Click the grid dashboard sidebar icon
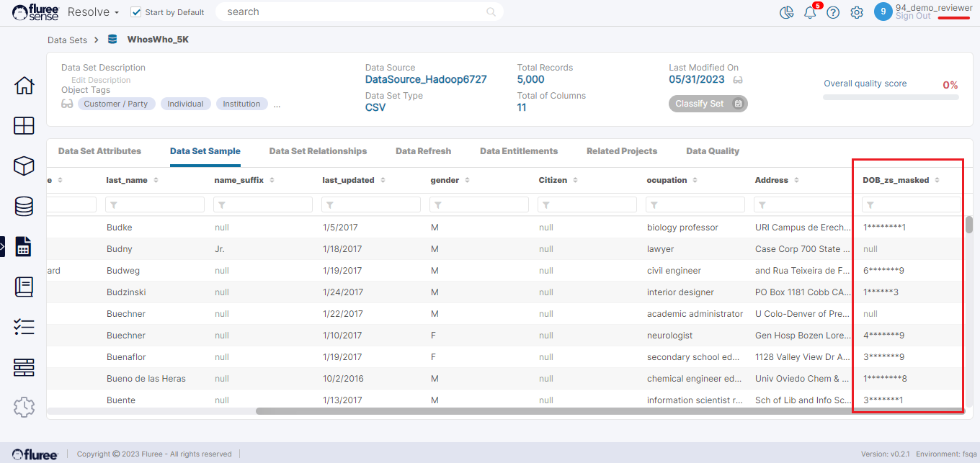The image size is (980, 463). [24, 126]
